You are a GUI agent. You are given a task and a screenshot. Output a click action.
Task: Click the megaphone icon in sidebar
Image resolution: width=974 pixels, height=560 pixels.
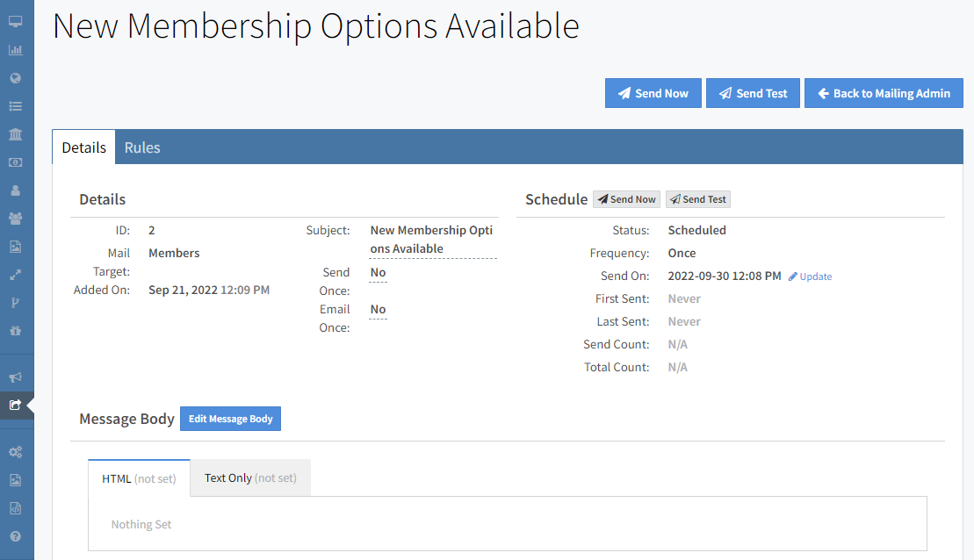coord(15,377)
